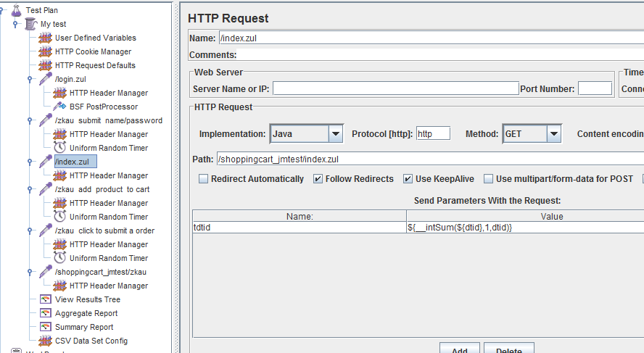
Task: Toggle the Use KeepAlive checkbox
Action: pos(408,178)
